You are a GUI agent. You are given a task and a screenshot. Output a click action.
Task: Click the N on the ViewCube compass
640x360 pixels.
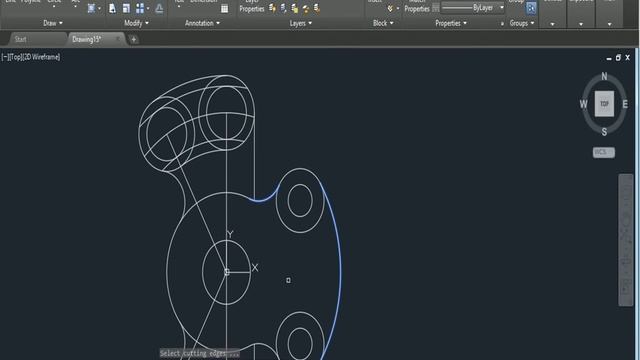pos(604,76)
